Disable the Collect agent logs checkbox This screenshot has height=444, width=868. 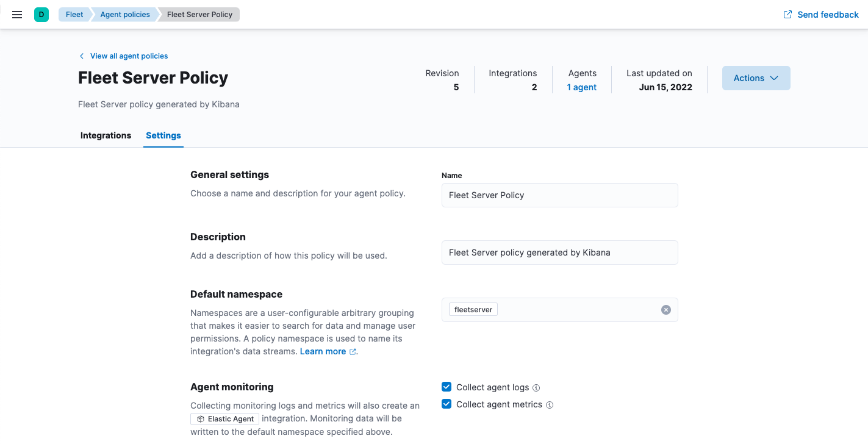446,387
